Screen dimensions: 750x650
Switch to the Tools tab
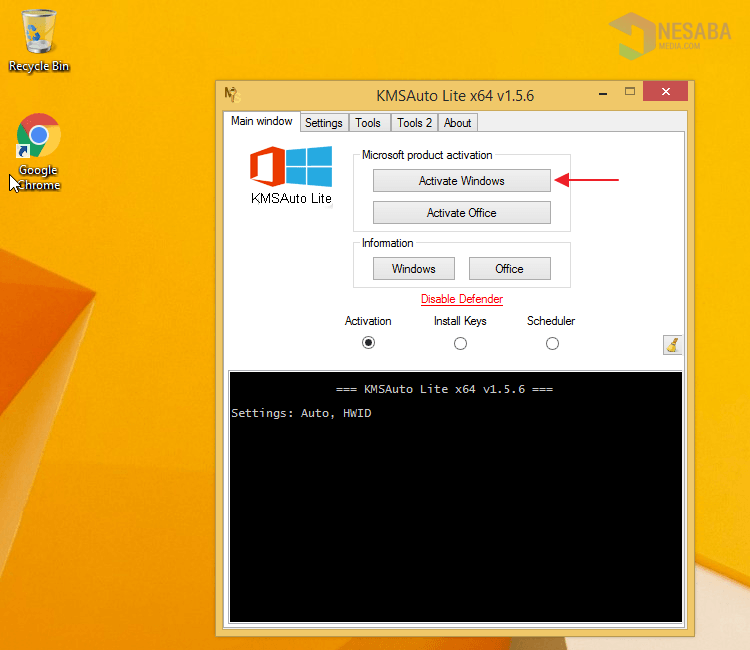coord(368,123)
